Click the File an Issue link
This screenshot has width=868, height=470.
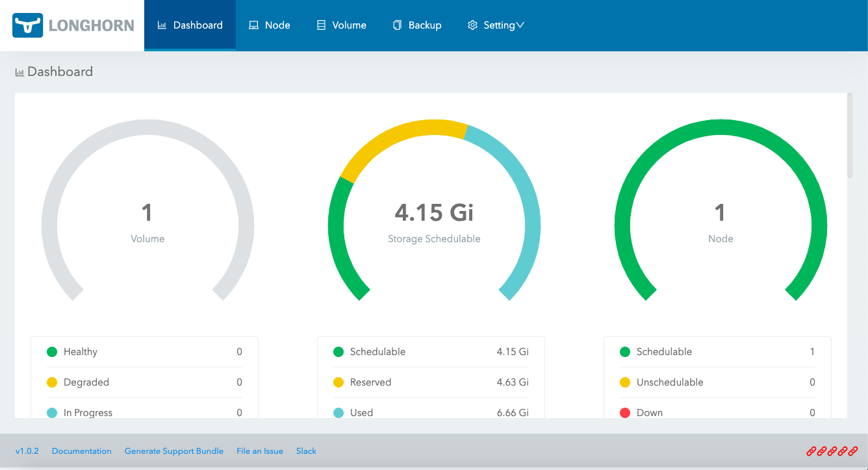tap(260, 451)
